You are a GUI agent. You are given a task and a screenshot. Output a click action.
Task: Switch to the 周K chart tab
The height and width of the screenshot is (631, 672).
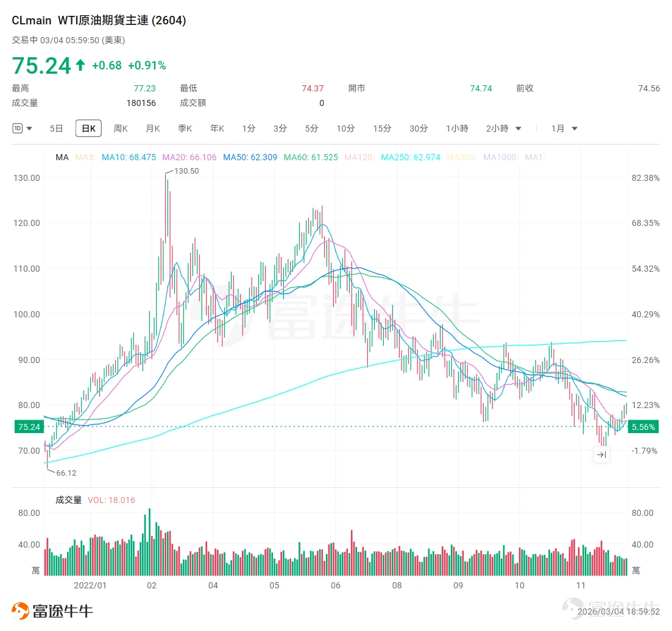pyautogui.click(x=121, y=129)
